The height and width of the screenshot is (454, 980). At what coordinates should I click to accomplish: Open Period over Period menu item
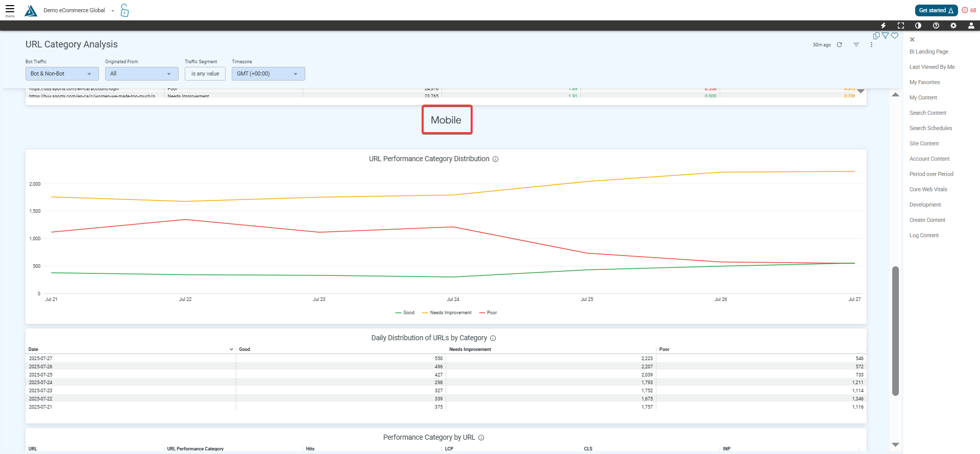coord(931,174)
